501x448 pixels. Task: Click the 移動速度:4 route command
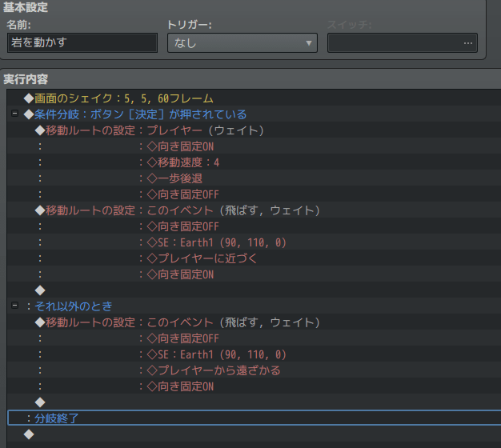[x=179, y=162]
